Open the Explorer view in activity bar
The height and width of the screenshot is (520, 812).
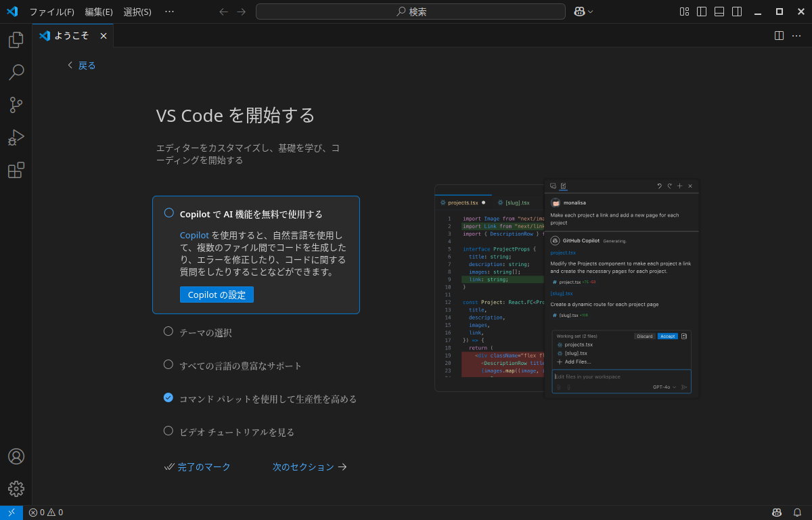[16, 40]
